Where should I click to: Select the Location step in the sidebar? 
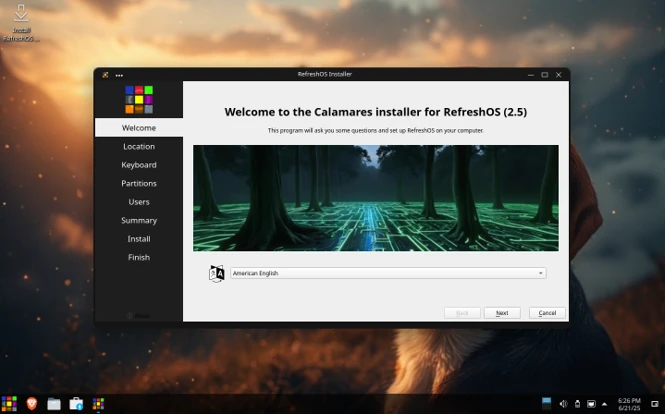(139, 147)
